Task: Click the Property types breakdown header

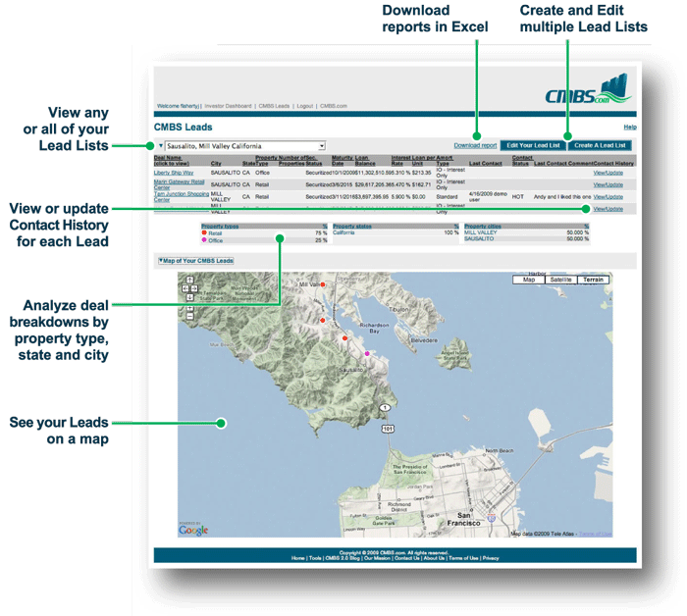Action: click(220, 227)
